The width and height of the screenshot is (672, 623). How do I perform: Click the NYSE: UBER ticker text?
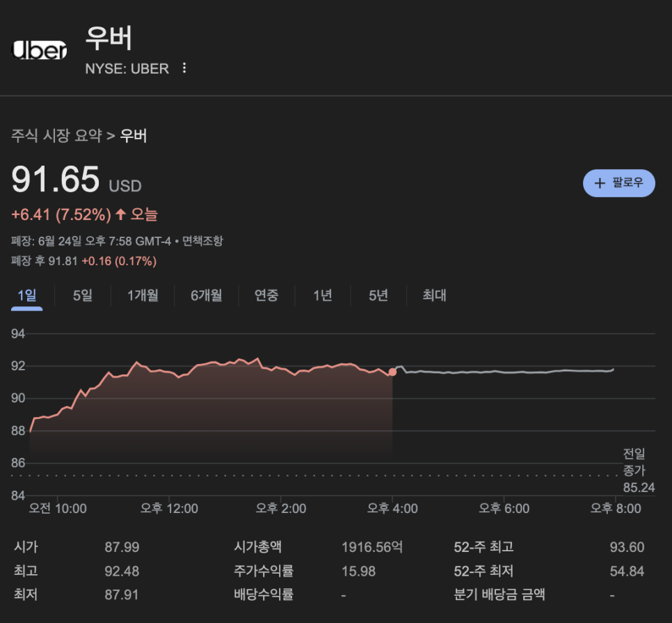click(127, 69)
